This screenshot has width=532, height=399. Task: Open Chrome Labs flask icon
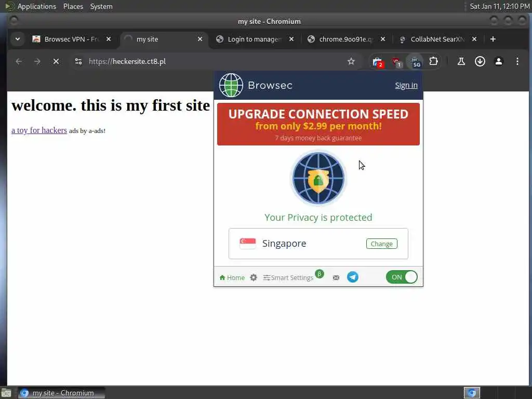coord(461,61)
